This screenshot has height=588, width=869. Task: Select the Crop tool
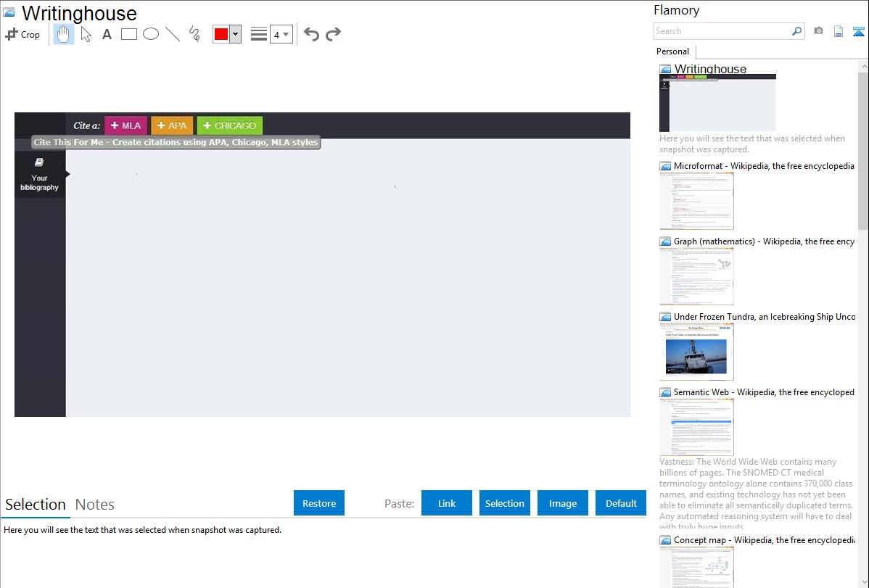coord(22,34)
